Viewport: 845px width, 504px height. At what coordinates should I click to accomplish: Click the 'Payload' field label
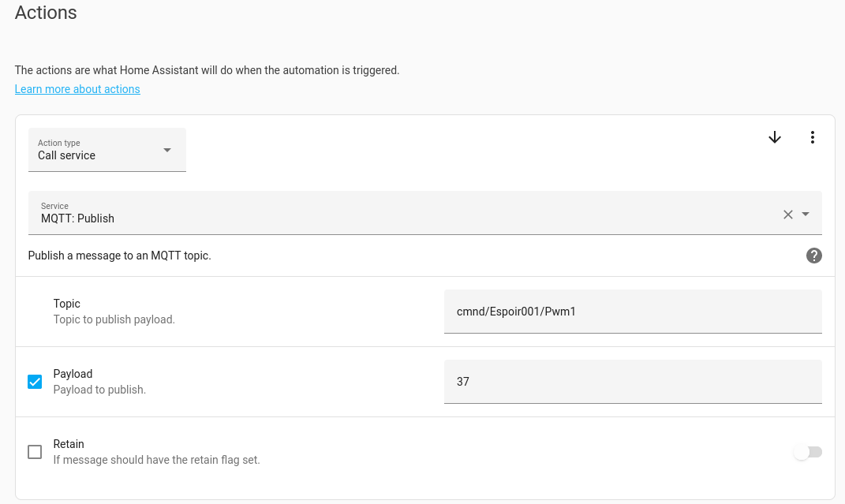[73, 374]
